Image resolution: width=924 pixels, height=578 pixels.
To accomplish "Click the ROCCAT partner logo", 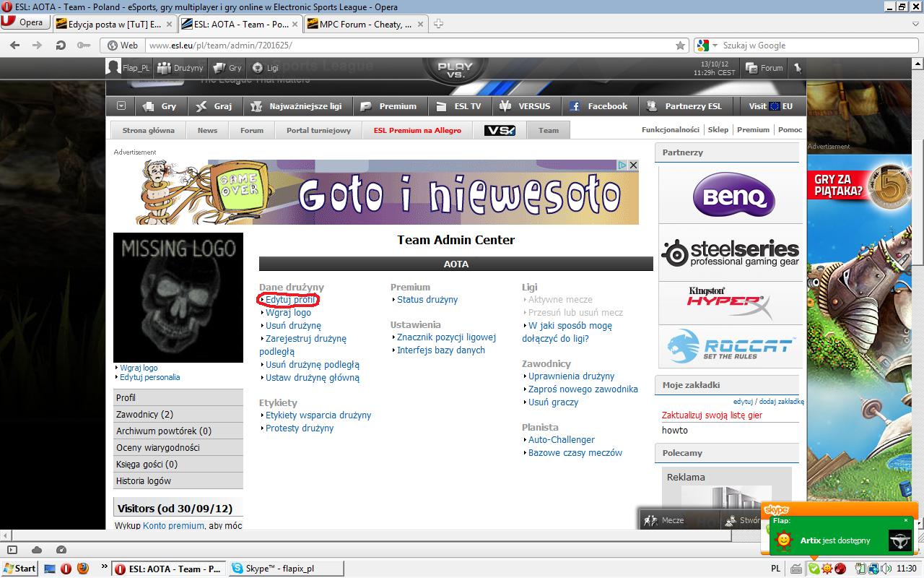I will 731,346.
